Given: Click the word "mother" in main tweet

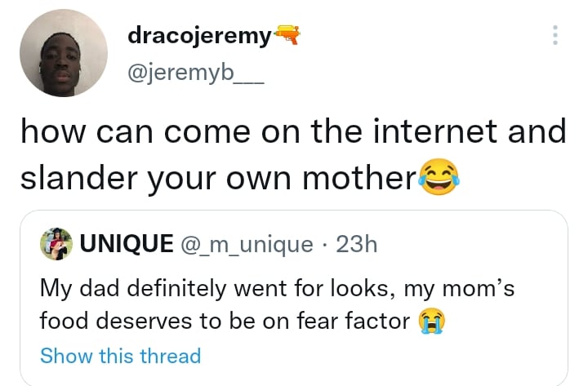Looking at the screenshot, I should tap(362, 179).
